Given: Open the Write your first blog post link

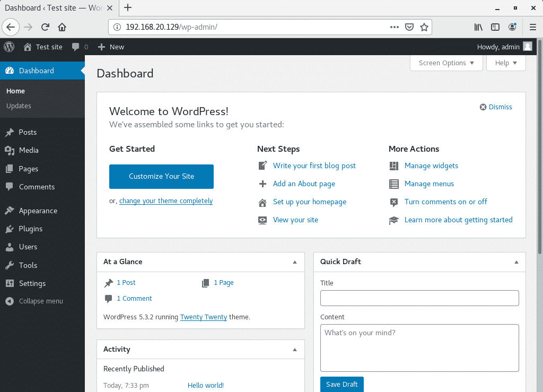Looking at the screenshot, I should click(x=314, y=165).
